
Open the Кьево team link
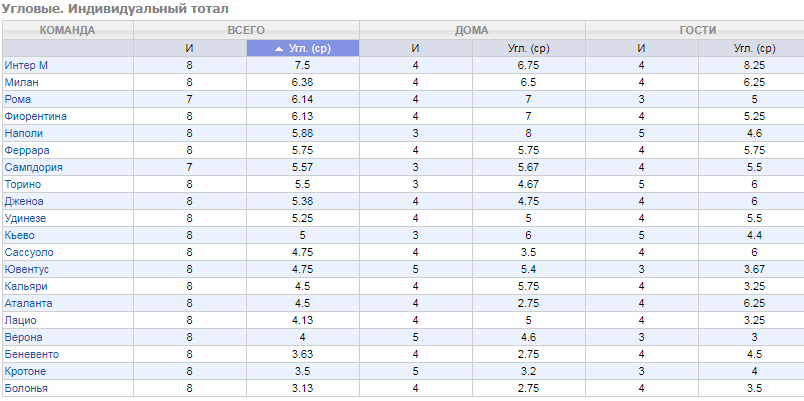(x=19, y=235)
